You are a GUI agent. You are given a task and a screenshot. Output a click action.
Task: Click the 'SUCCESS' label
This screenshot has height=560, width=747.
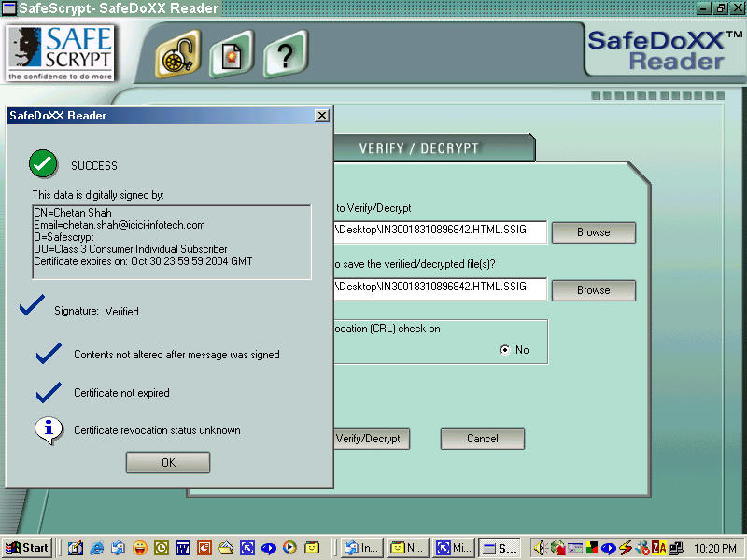click(x=94, y=166)
